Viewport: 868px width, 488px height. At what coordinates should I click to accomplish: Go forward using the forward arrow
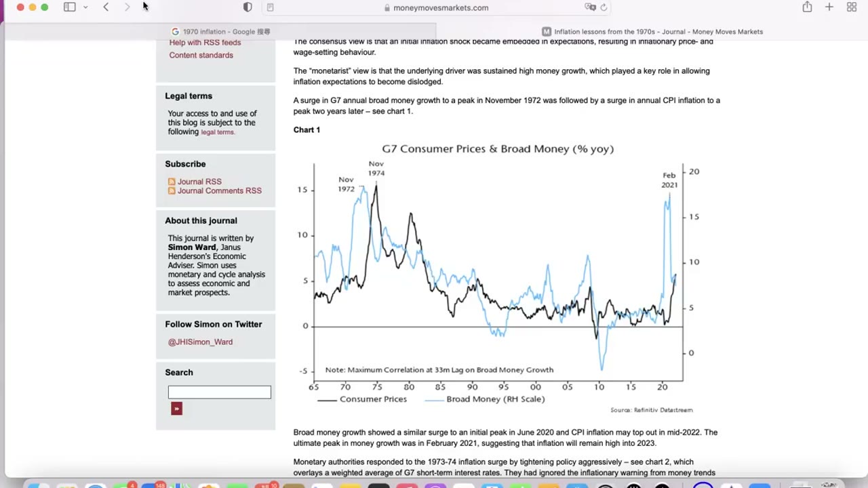[127, 7]
